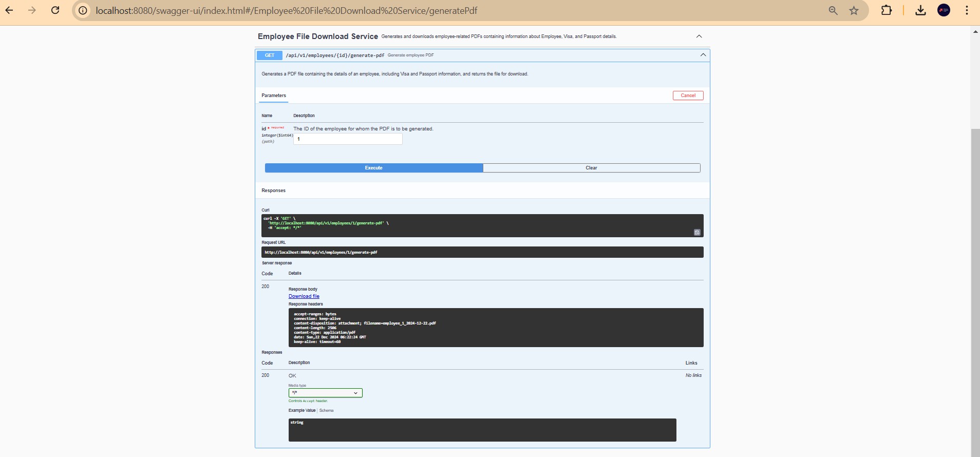The height and width of the screenshot is (457, 980).
Task: Collapse the GET generate-pdf operation chevron
Action: [703, 55]
